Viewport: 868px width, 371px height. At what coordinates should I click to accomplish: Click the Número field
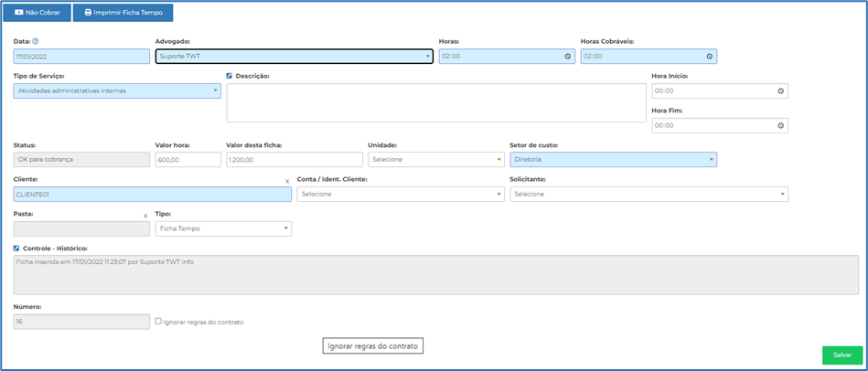(x=81, y=322)
